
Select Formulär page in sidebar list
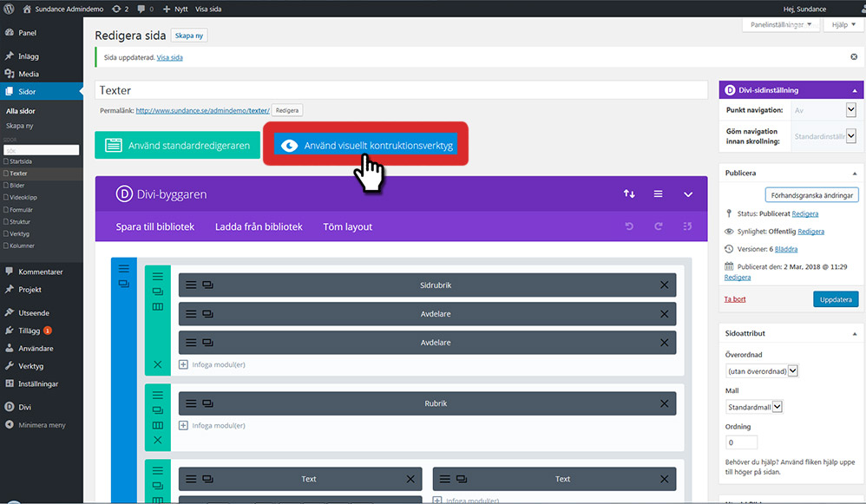pos(21,210)
